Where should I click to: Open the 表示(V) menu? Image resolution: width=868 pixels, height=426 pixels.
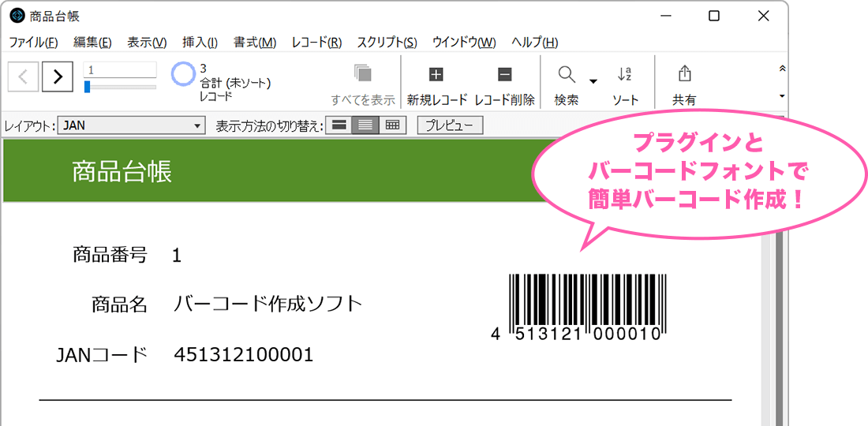[147, 43]
